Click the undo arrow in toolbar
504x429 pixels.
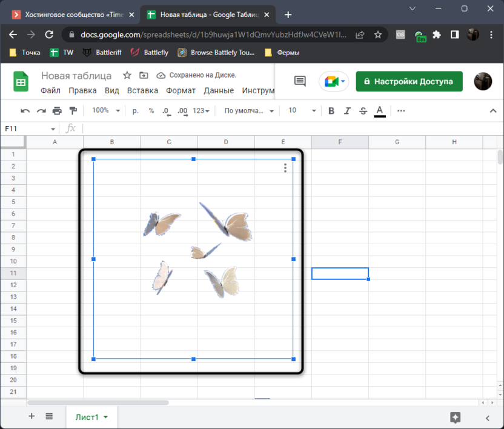[x=25, y=111]
